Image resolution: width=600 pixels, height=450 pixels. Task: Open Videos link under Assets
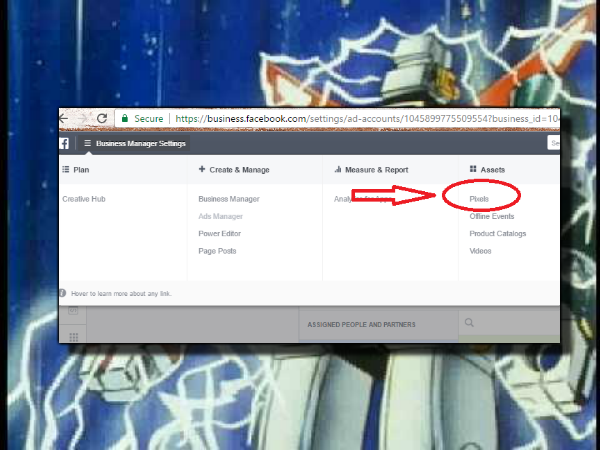click(x=480, y=251)
